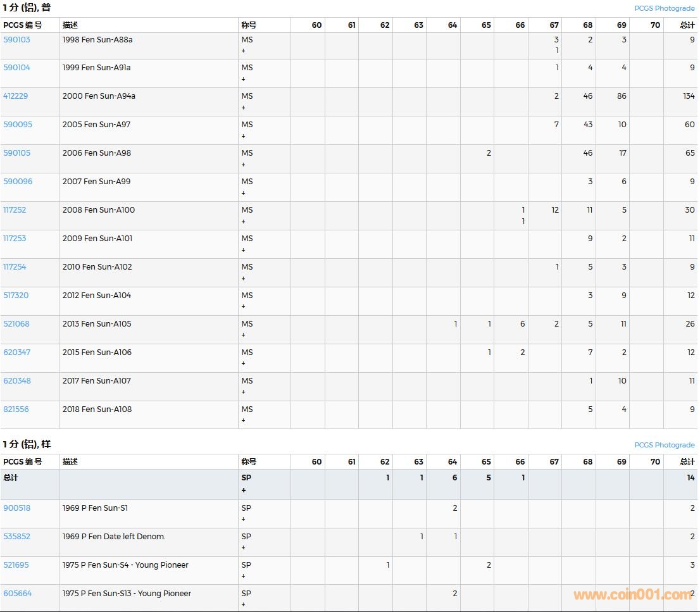700x612 pixels.
Task: Open the 117253 coin page
Action: 15,239
